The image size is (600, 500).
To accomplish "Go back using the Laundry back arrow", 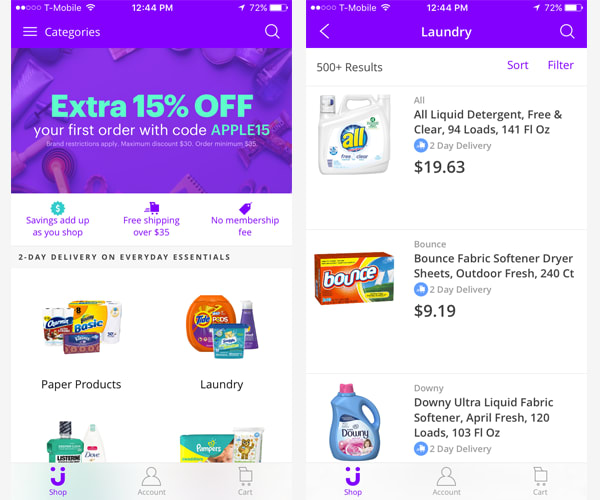I will pos(324,31).
